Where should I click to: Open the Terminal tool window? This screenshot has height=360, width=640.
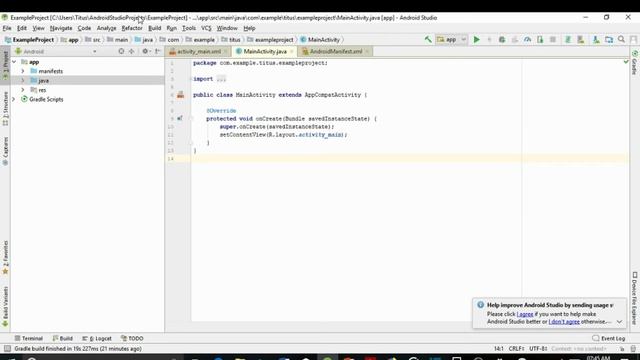tap(29, 338)
